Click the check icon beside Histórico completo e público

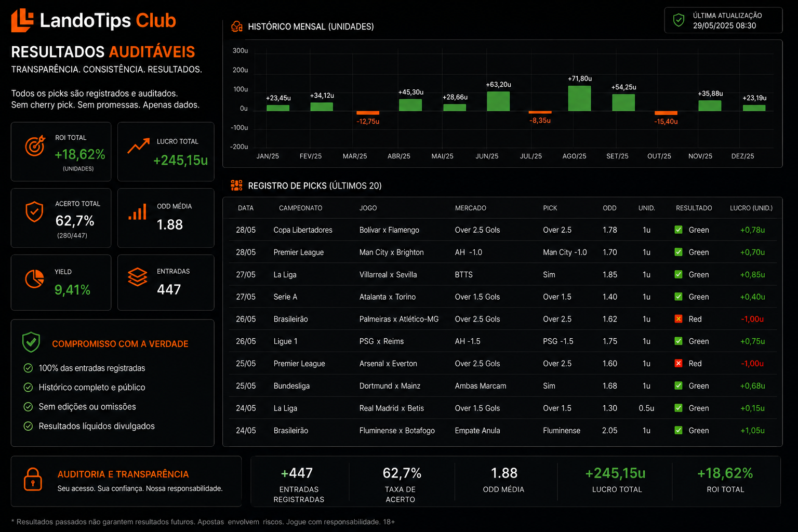28,387
